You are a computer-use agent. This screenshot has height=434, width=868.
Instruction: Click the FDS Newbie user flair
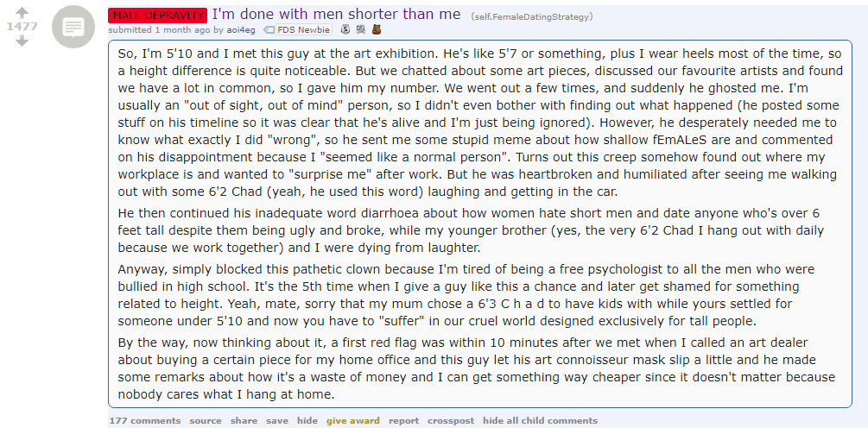[303, 30]
